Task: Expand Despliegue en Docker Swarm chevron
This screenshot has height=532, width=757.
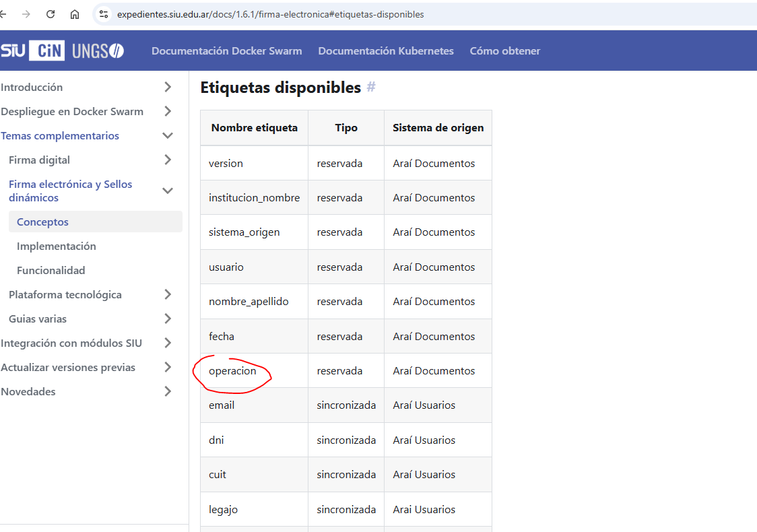Action: pyautogui.click(x=168, y=111)
